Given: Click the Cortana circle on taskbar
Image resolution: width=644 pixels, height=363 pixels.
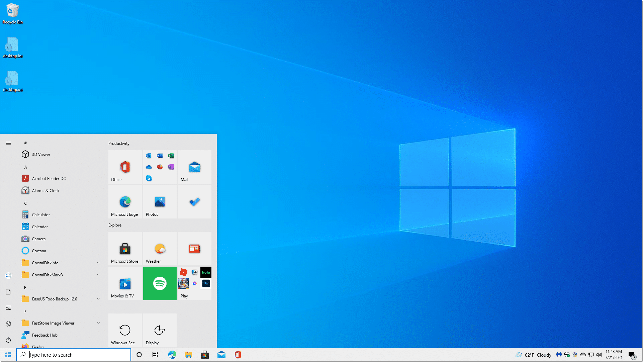Looking at the screenshot, I should tap(139, 355).
